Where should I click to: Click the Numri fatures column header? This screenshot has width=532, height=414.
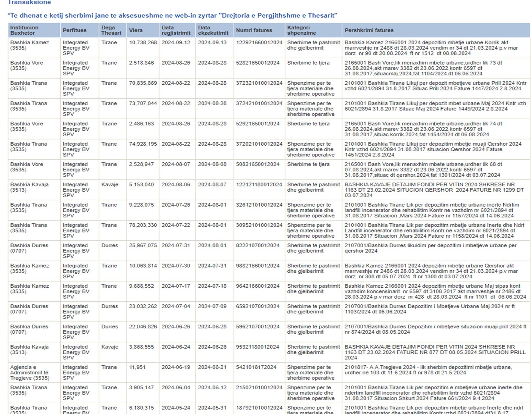click(254, 30)
